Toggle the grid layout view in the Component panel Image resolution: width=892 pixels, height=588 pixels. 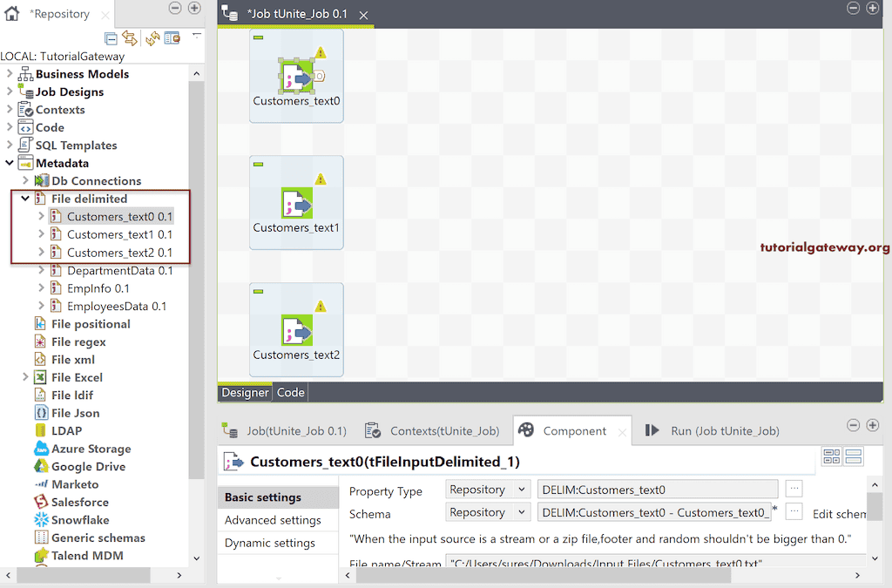pos(831,456)
